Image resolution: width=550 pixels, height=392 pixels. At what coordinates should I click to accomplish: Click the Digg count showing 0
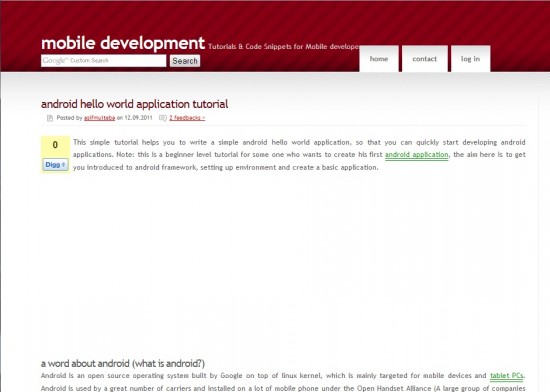coord(55,145)
